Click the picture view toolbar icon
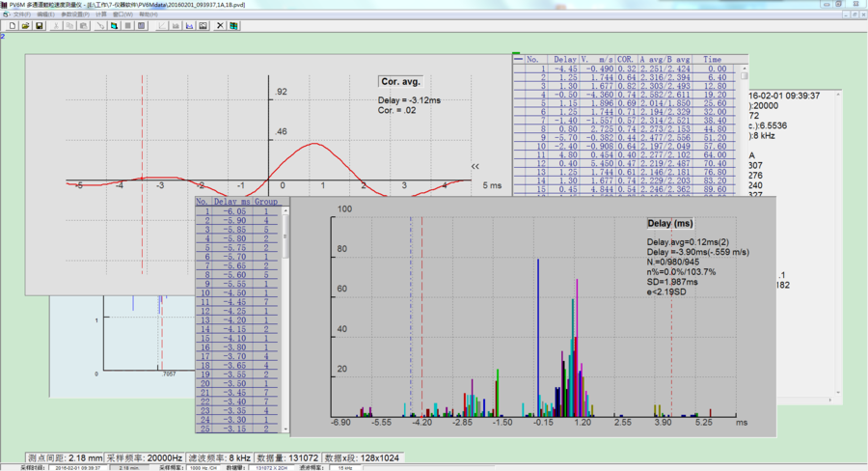Screen dimensions: 868x471 (203, 25)
